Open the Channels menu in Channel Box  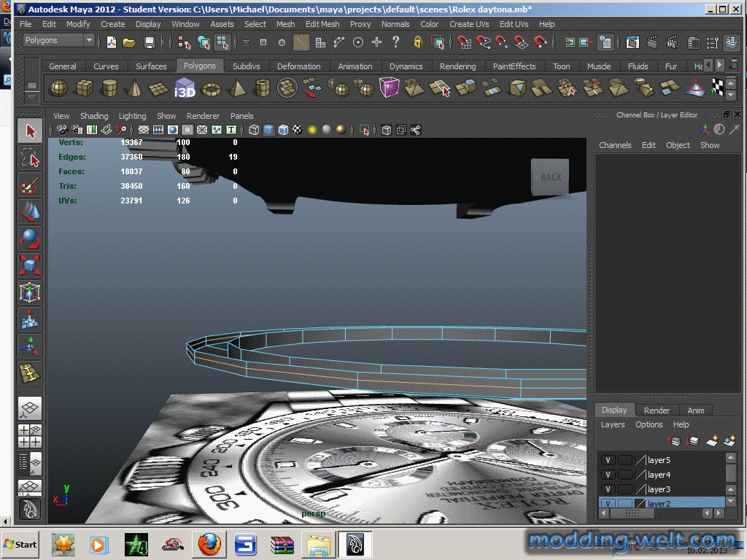pos(615,145)
